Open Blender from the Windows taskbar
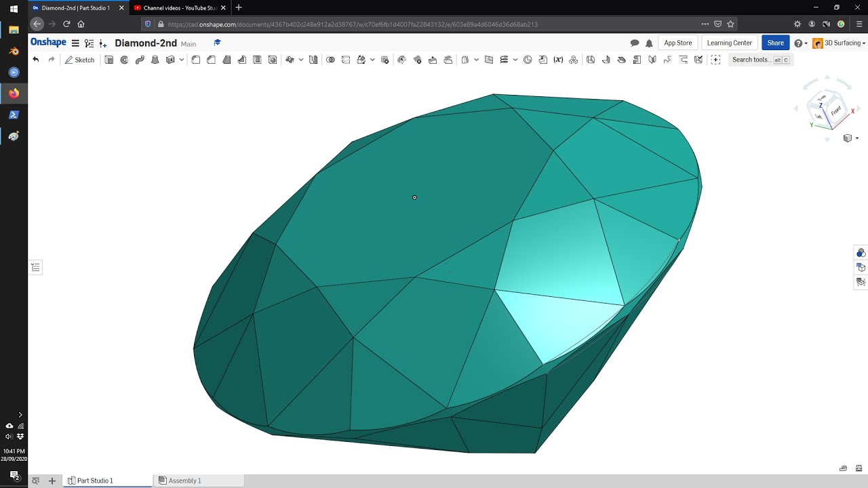This screenshot has height=488, width=868. point(14,52)
